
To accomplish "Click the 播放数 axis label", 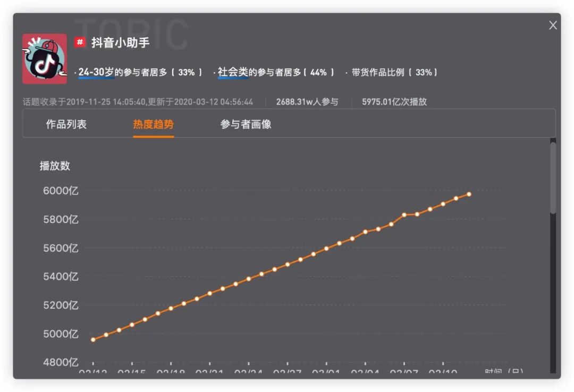I will pyautogui.click(x=55, y=166).
